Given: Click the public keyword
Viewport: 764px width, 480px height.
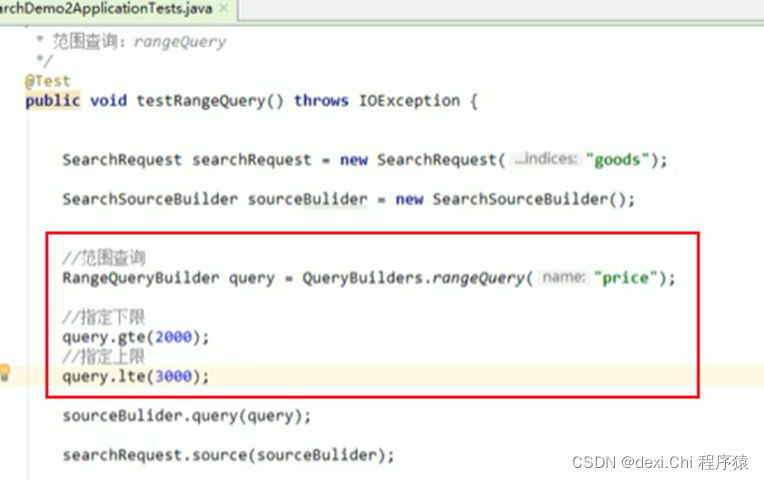Looking at the screenshot, I should click(x=53, y=101).
